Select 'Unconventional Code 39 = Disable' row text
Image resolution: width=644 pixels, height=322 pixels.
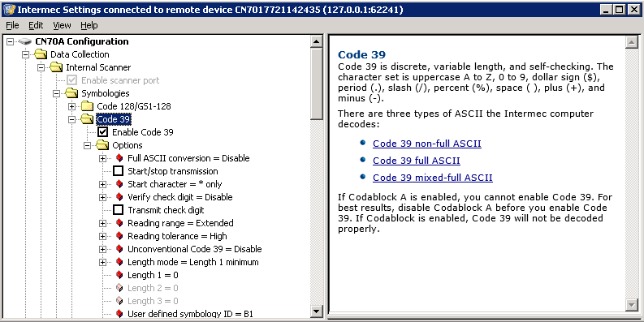click(x=195, y=249)
